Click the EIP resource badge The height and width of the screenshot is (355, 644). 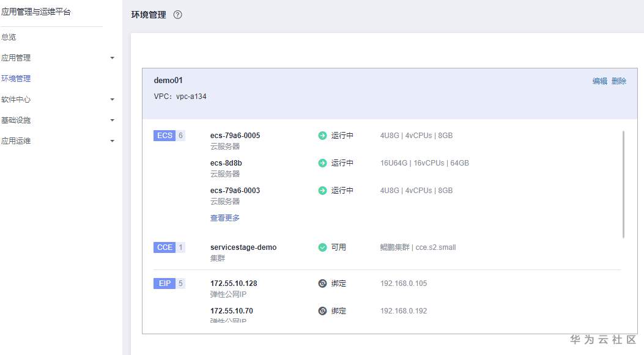point(165,284)
